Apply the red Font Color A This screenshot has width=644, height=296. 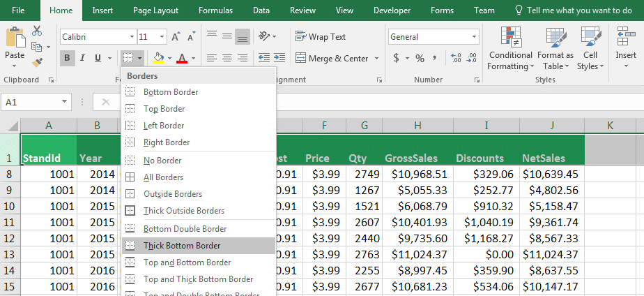tap(182, 58)
